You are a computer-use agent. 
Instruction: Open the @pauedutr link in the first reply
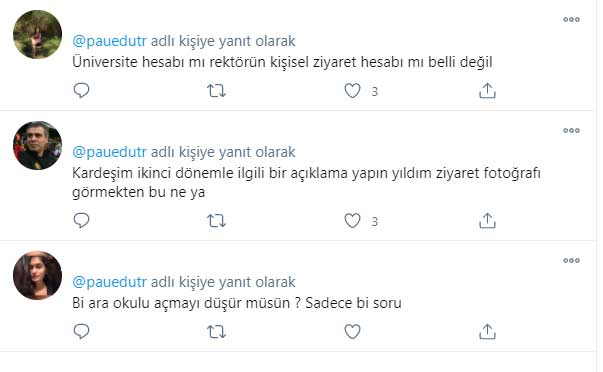coord(110,41)
